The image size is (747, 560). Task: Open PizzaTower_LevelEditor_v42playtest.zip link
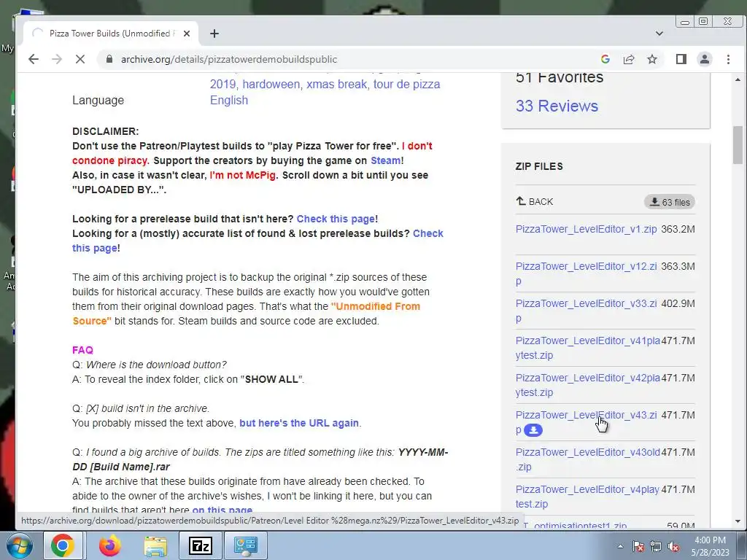pos(587,385)
